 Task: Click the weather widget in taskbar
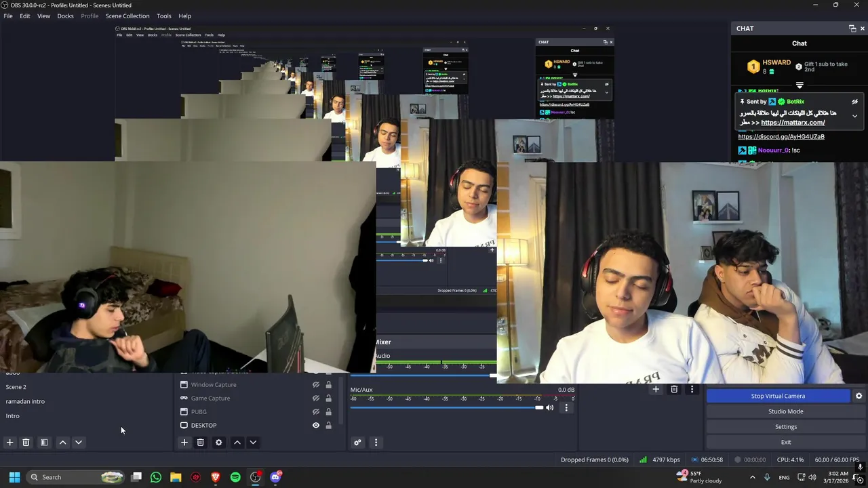699,477
